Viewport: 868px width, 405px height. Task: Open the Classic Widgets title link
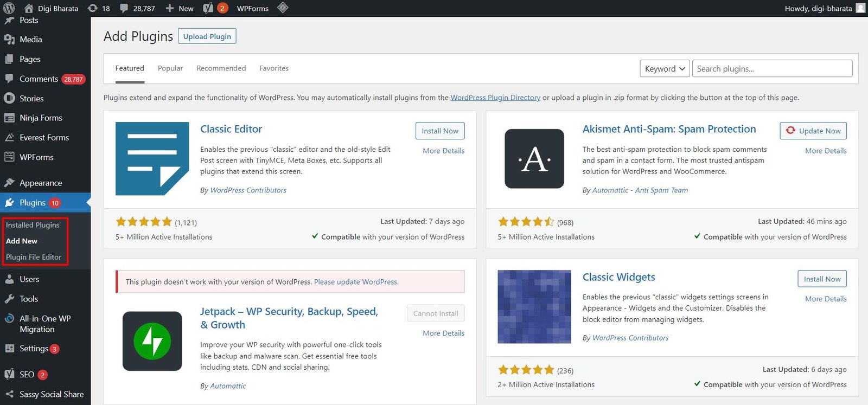[x=619, y=277]
